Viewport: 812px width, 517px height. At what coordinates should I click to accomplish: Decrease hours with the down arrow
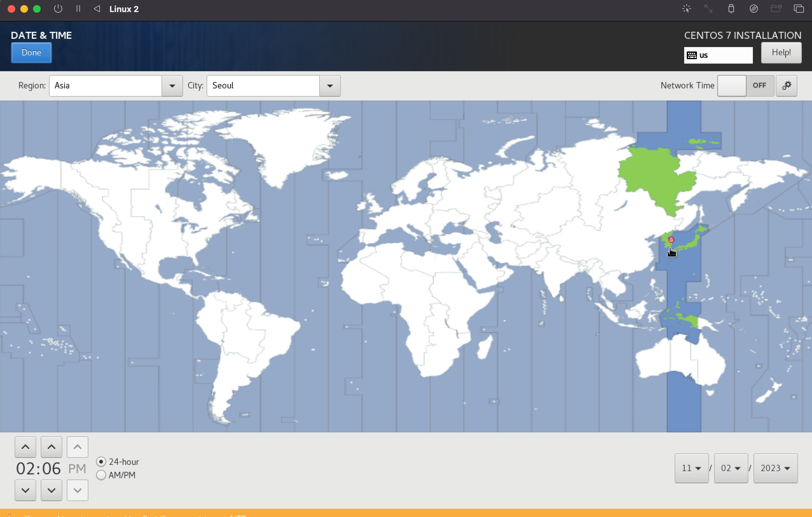pyautogui.click(x=25, y=490)
